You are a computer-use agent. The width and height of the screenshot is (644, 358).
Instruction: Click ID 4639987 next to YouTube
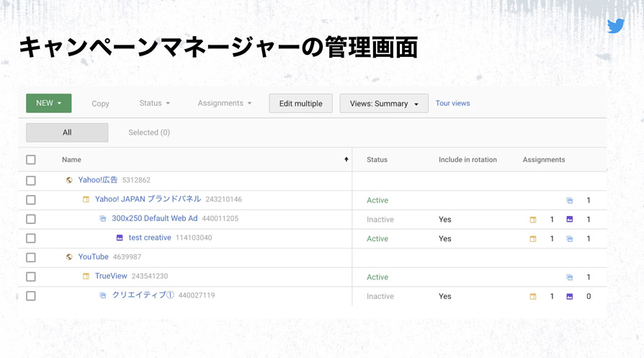[127, 257]
